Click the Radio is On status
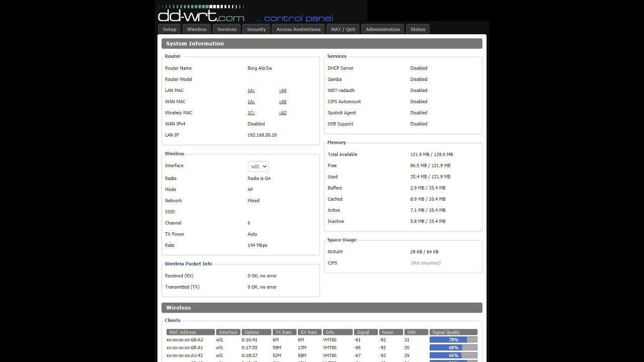The height and width of the screenshot is (362, 644). [259, 178]
